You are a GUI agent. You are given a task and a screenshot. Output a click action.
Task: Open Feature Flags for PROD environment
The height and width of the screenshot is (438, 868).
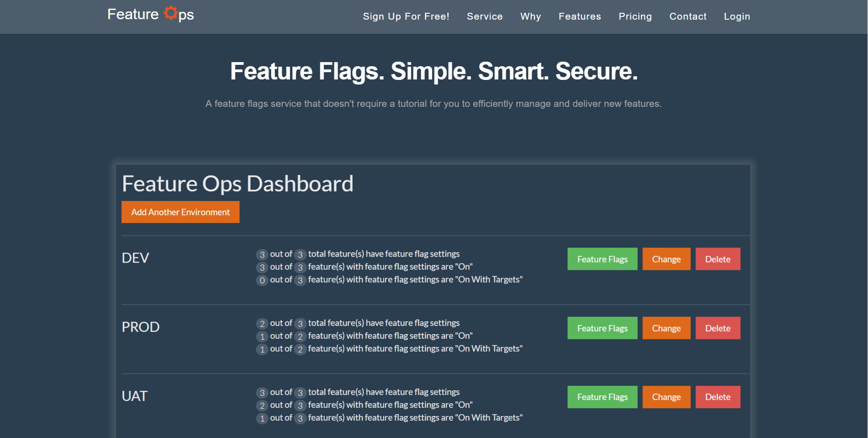602,328
